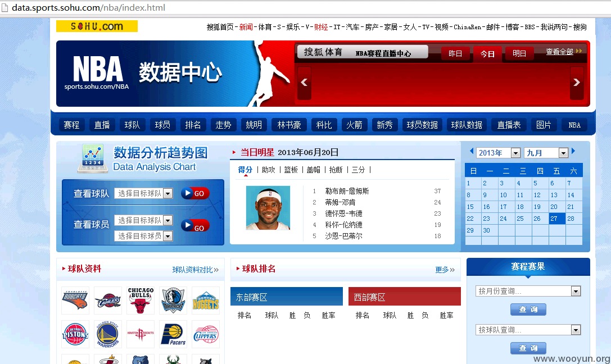The height and width of the screenshot is (364, 611).
Task: Click GO button next to 查看球员
Action: pos(195,226)
